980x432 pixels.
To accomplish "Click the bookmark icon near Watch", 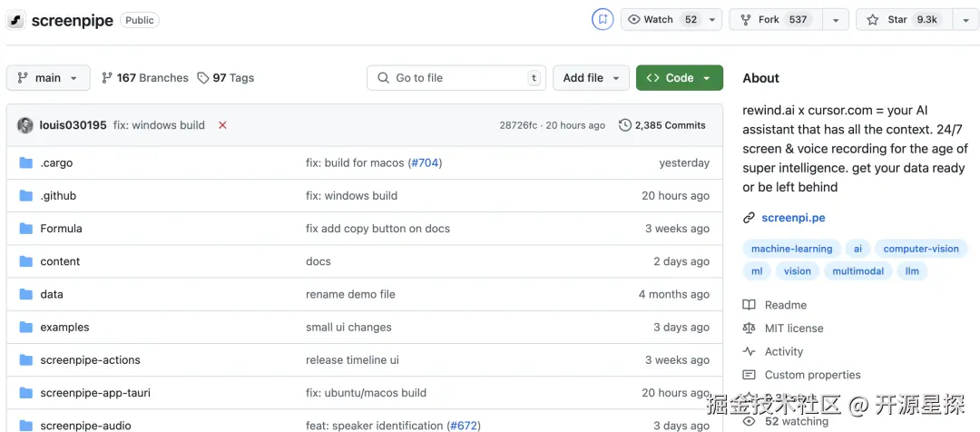I will tap(603, 19).
